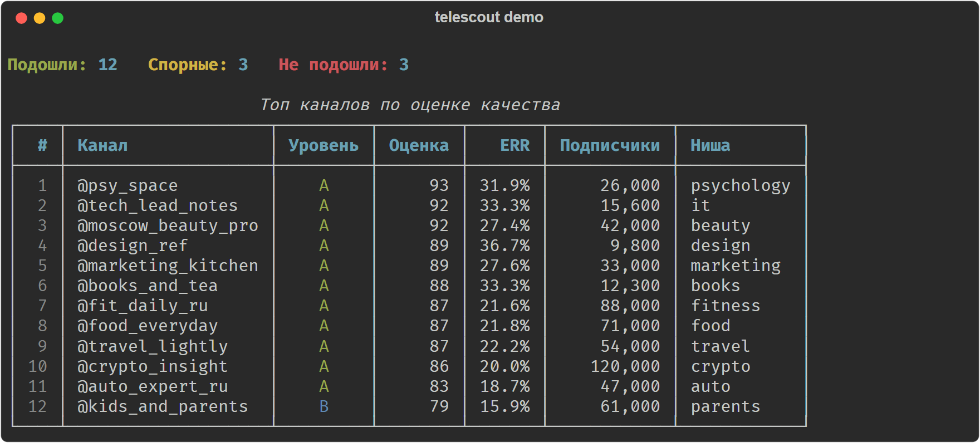Click the yellow minimize window button
Viewport: 980px width, 447px height.
(x=40, y=18)
